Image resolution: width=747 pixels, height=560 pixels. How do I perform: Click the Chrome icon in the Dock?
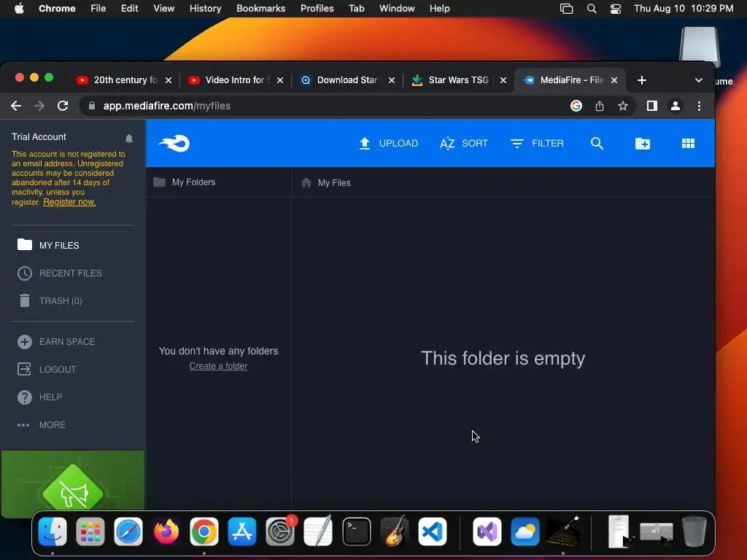click(x=204, y=532)
